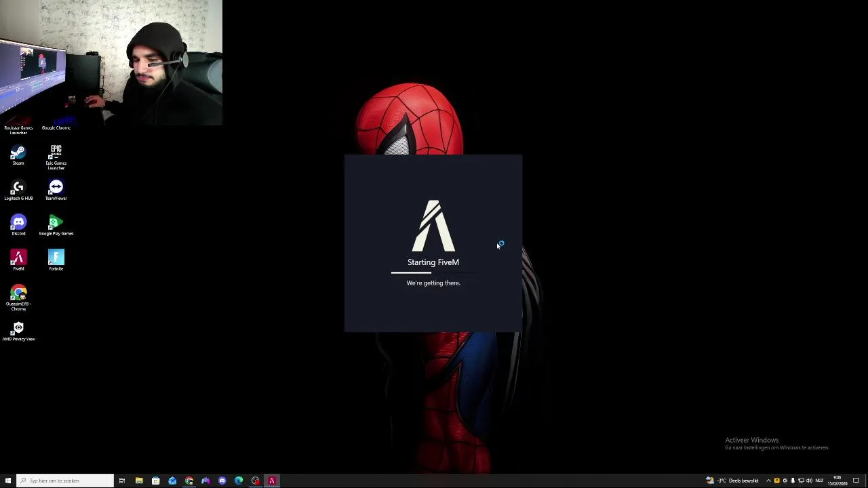Open the OuassimEYB Chrome profile shortcut
The image size is (868, 488).
tap(18, 298)
